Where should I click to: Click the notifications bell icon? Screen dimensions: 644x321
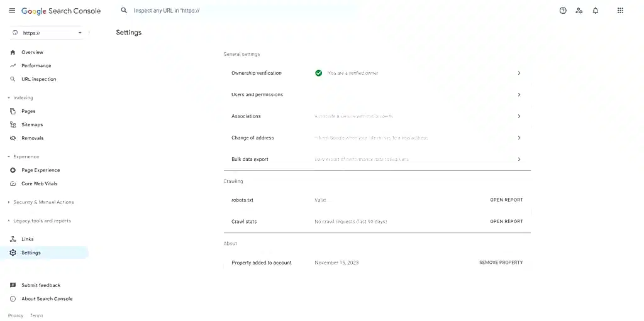(596, 11)
